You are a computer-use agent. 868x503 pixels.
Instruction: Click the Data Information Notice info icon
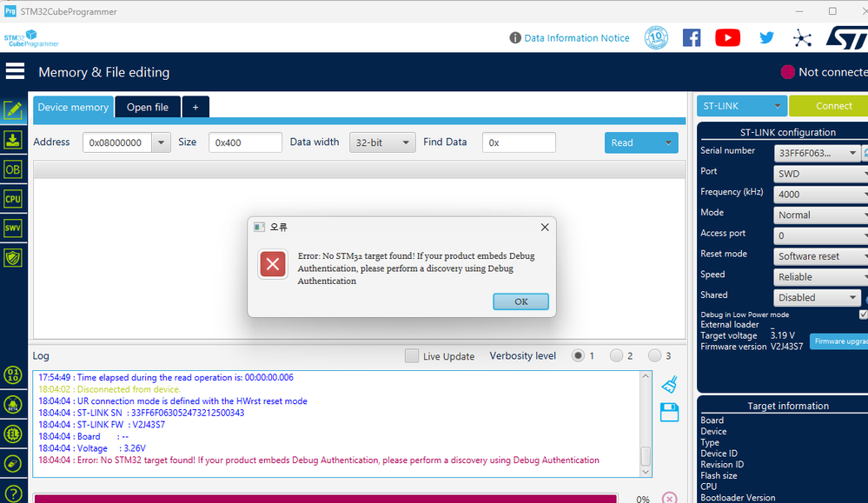515,37
